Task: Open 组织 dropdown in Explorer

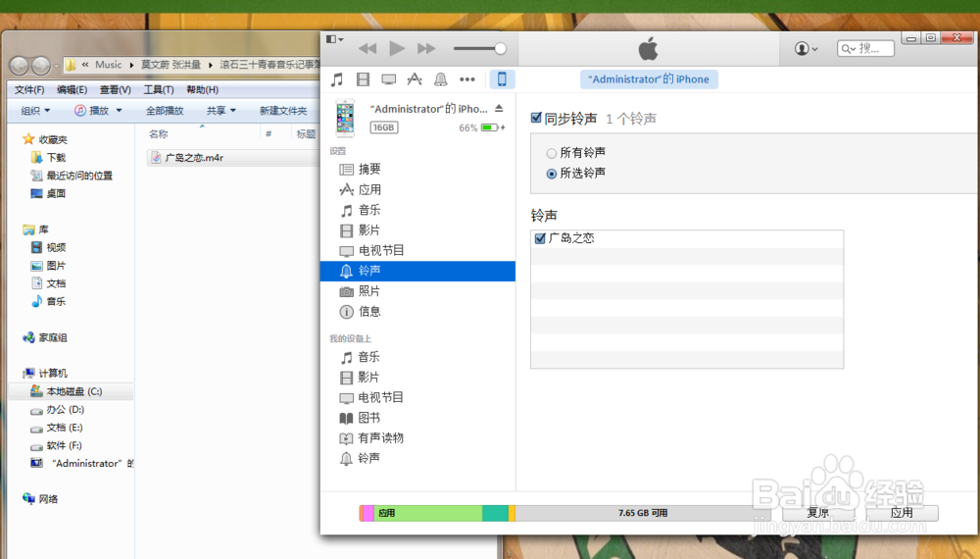Action: tap(35, 111)
